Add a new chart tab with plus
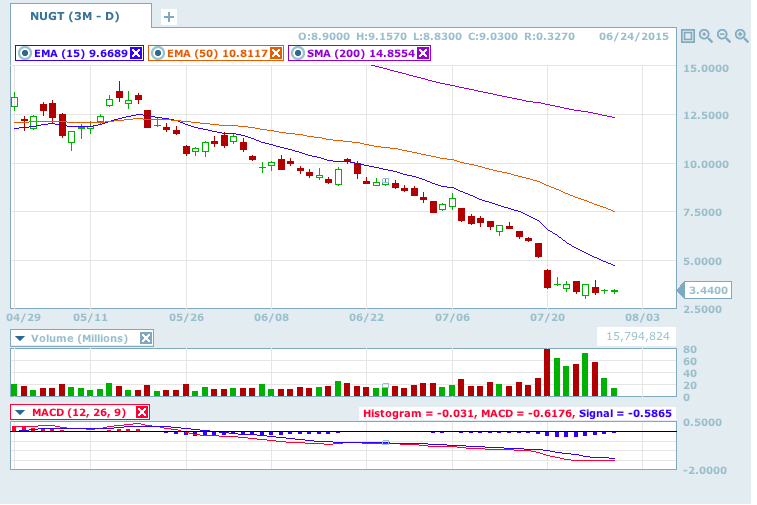Viewport: 757px width, 505px height. [x=168, y=17]
